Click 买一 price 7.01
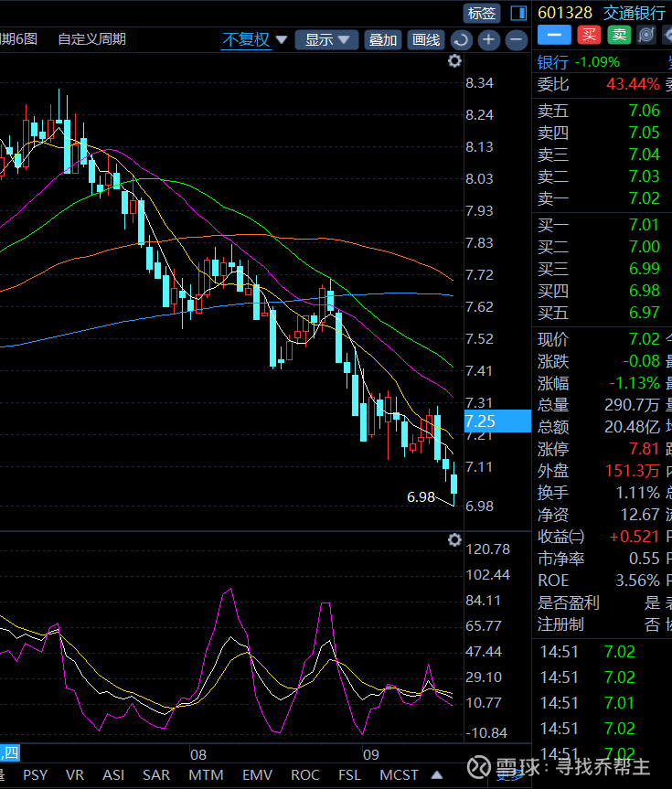Viewport: 672px width, 789px height. tap(645, 224)
